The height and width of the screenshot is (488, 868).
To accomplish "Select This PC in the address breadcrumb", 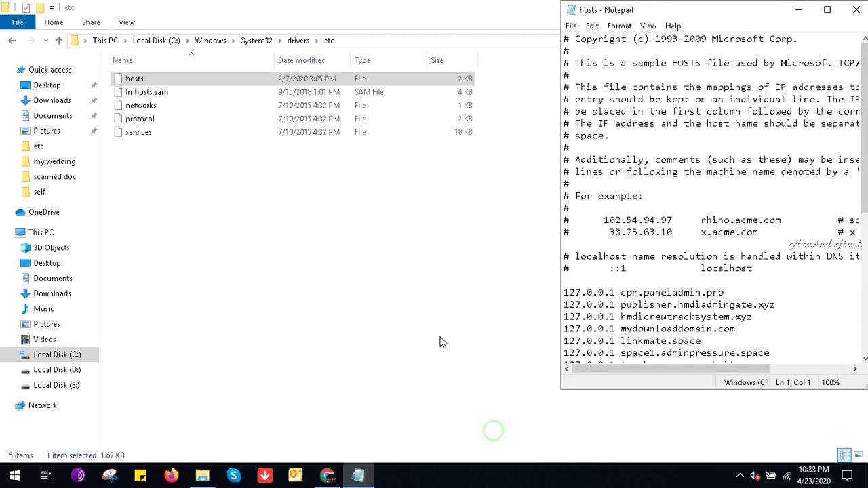I will 105,41.
